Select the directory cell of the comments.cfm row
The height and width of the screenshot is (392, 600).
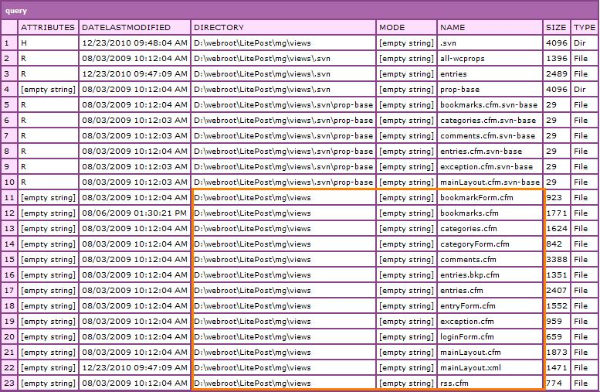(x=283, y=260)
